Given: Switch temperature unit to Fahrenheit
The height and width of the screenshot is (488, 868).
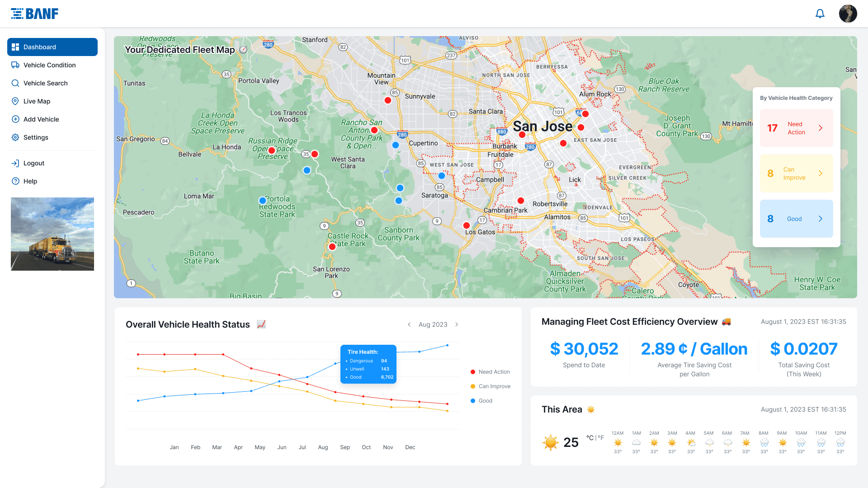Looking at the screenshot, I should point(601,438).
